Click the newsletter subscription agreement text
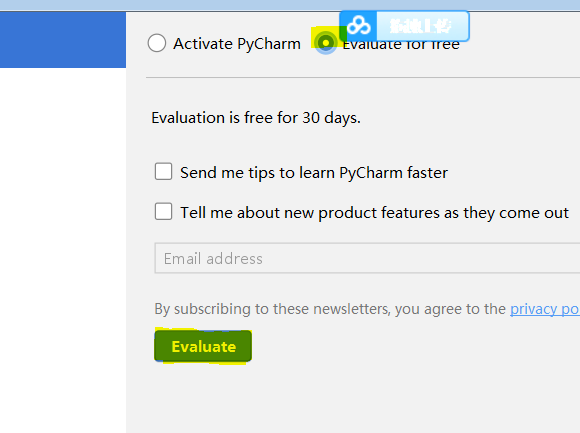Screen dimensions: 580x433 (x=330, y=309)
